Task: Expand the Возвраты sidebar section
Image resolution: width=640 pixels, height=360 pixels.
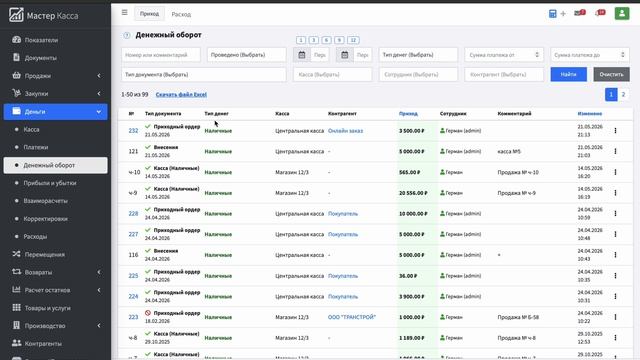Action: coord(56,272)
